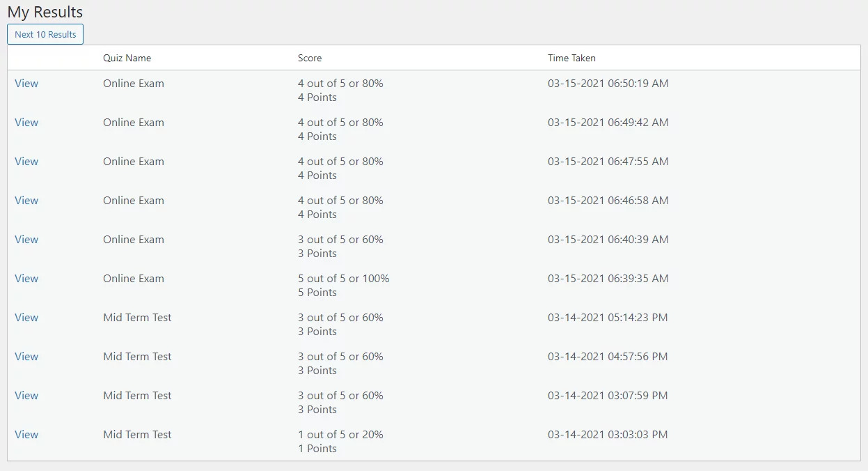868x471 pixels.
Task: Select the My Results page heading
Action: 45,12
